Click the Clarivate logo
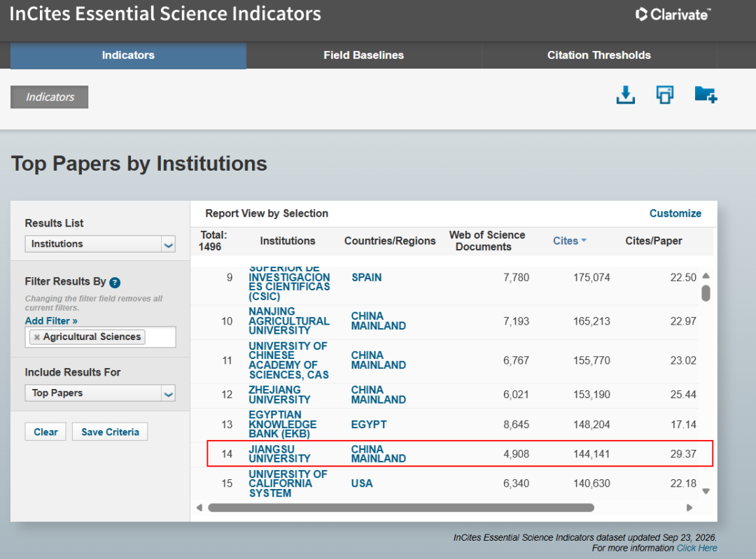 pyautogui.click(x=673, y=15)
